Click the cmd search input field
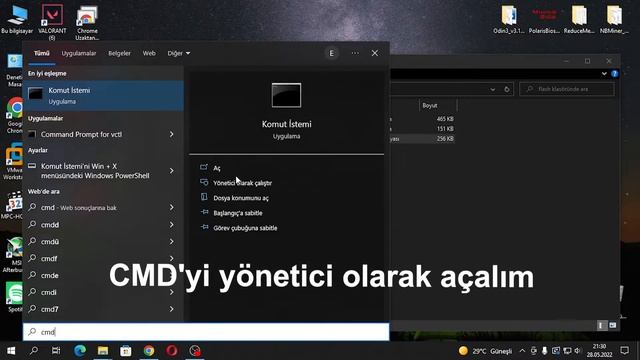640x360 pixels. coord(206,332)
